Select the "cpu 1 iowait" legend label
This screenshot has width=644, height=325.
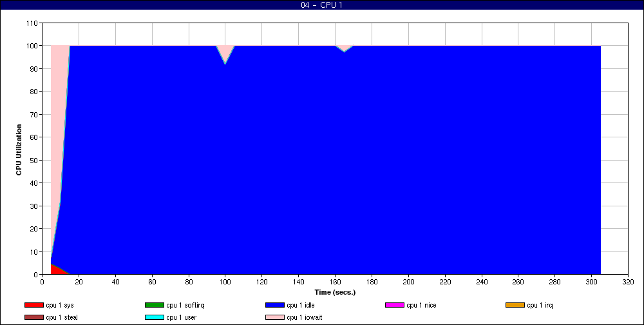(x=305, y=318)
